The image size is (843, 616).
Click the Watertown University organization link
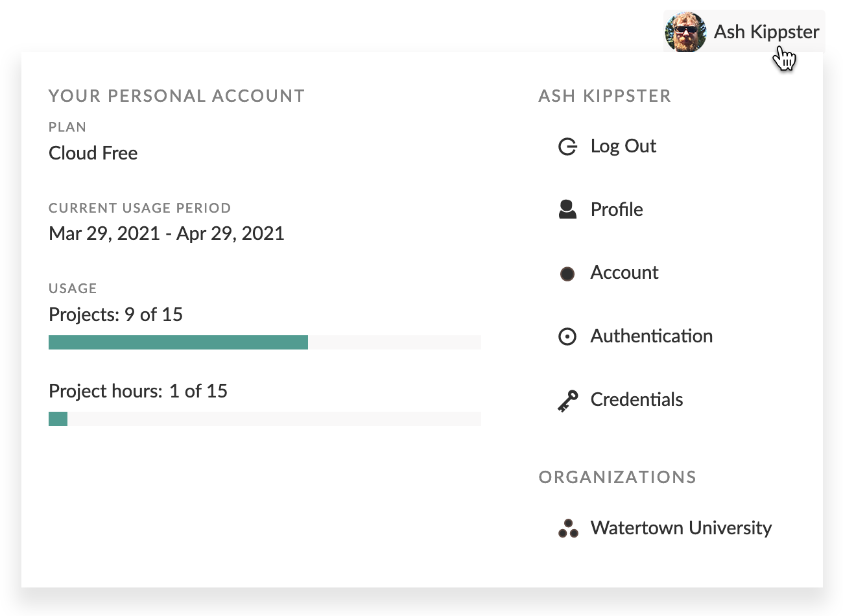tap(680, 528)
